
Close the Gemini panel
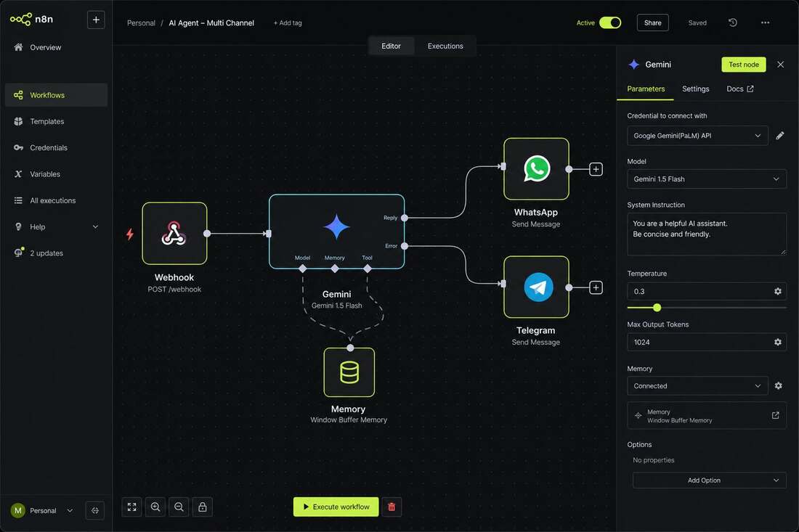tap(780, 65)
